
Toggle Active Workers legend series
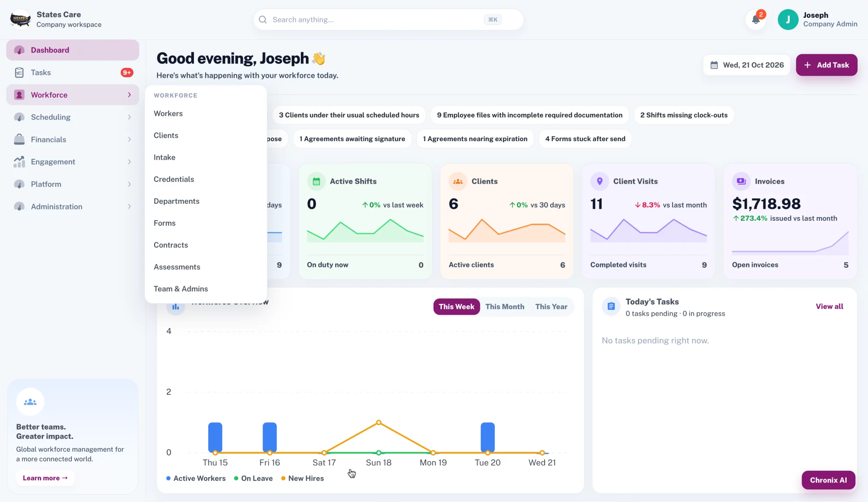point(196,478)
